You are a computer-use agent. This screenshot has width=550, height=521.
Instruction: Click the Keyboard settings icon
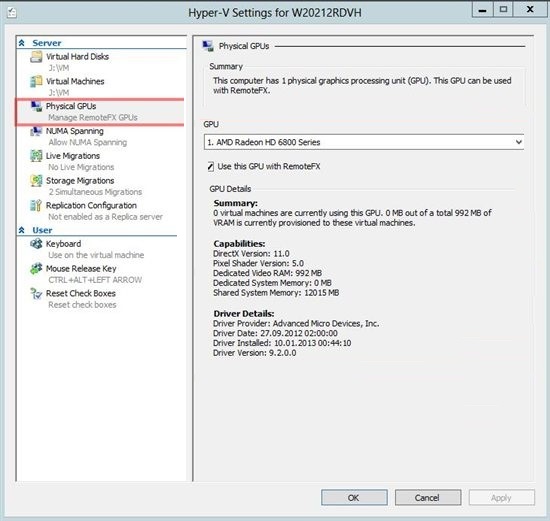pos(36,243)
